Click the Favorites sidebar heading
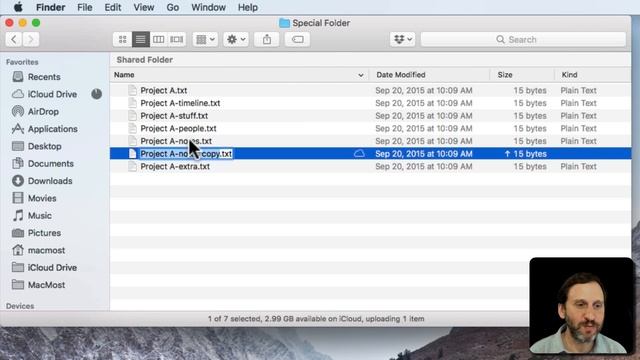The height and width of the screenshot is (360, 640). click(22, 62)
